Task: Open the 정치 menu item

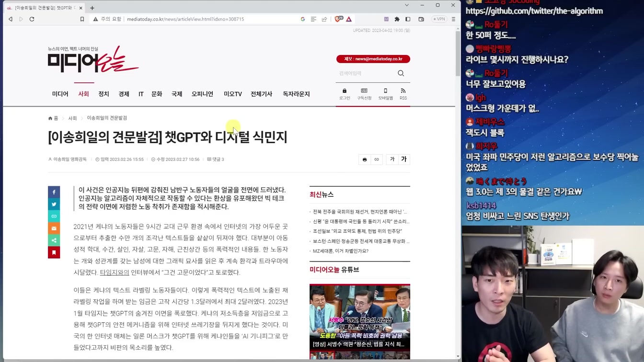Action: tap(103, 94)
